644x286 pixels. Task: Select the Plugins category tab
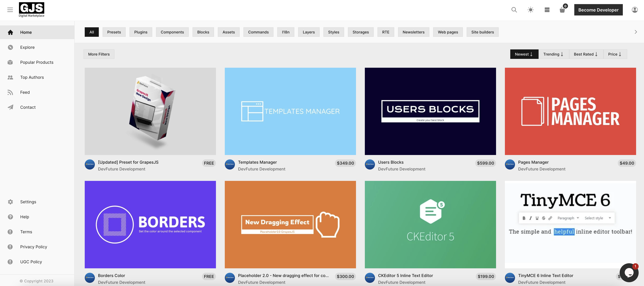pyautogui.click(x=141, y=32)
